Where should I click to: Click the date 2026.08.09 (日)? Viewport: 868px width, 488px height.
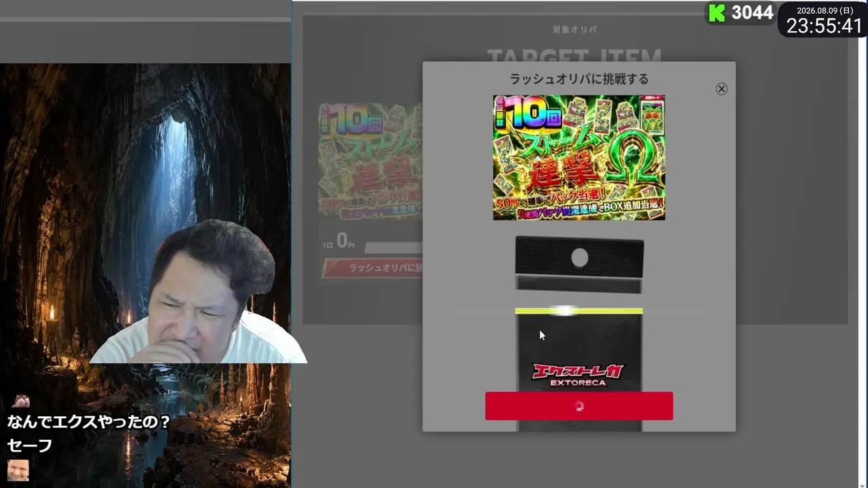825,10
